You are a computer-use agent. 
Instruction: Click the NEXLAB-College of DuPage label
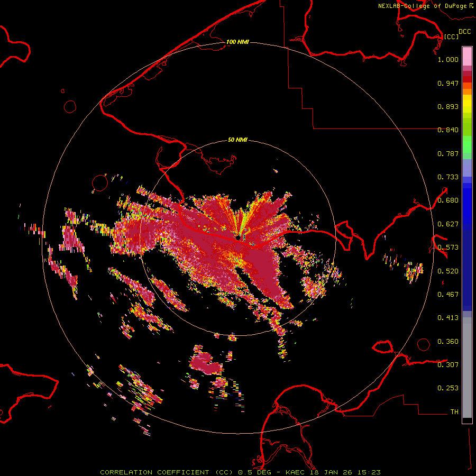tap(426, 6)
